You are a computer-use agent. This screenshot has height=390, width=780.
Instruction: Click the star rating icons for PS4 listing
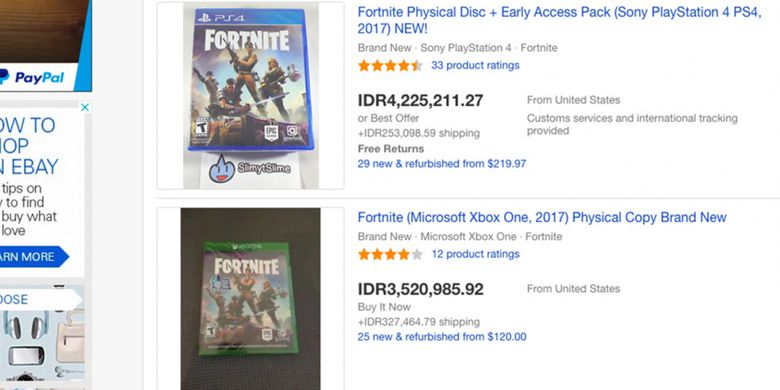390,65
